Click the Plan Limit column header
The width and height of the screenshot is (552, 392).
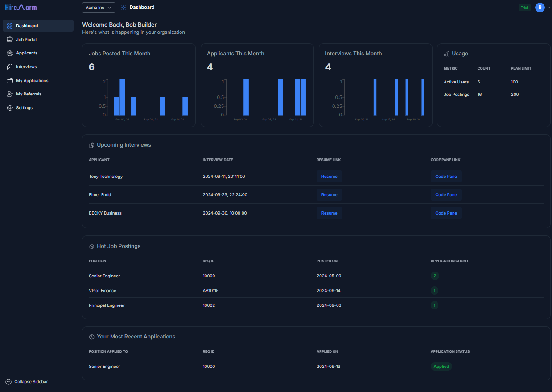coord(521,69)
